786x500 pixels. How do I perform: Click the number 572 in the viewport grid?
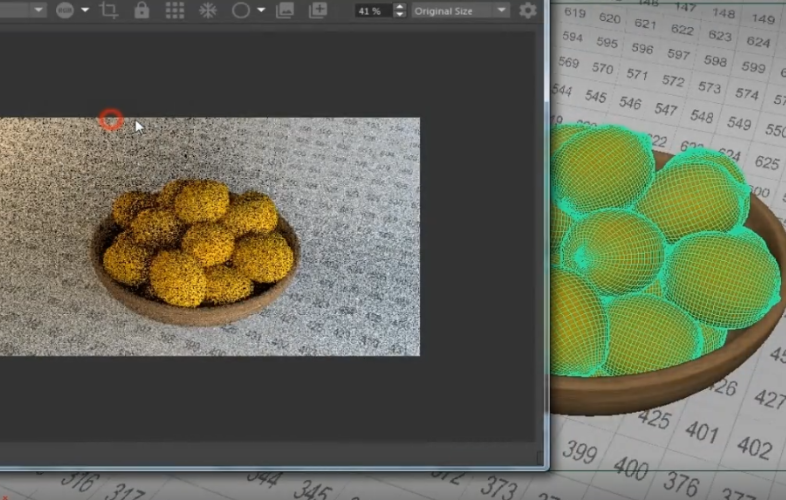pos(673,80)
